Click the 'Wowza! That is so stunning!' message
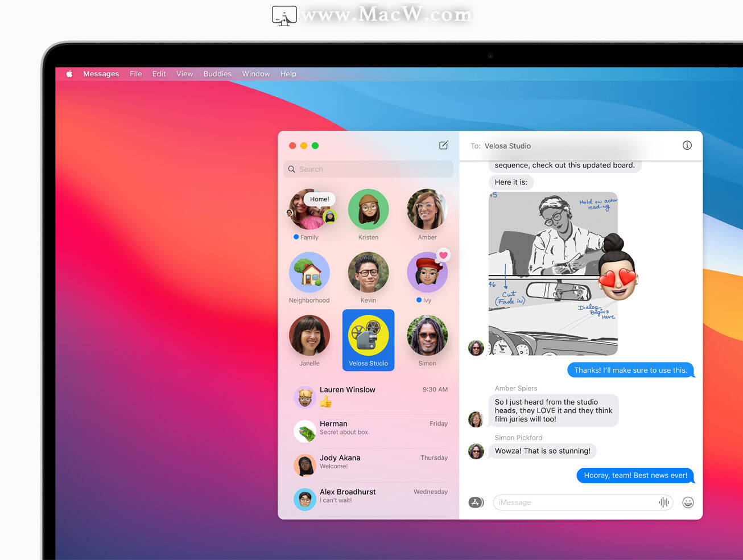 click(543, 451)
